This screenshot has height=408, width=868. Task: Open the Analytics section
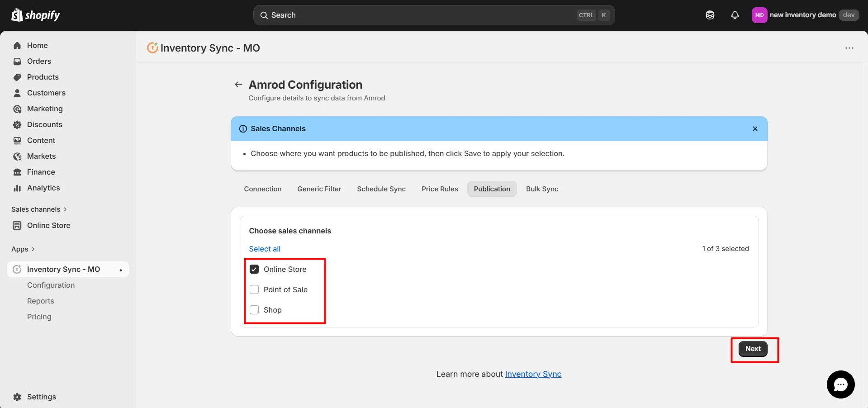43,188
